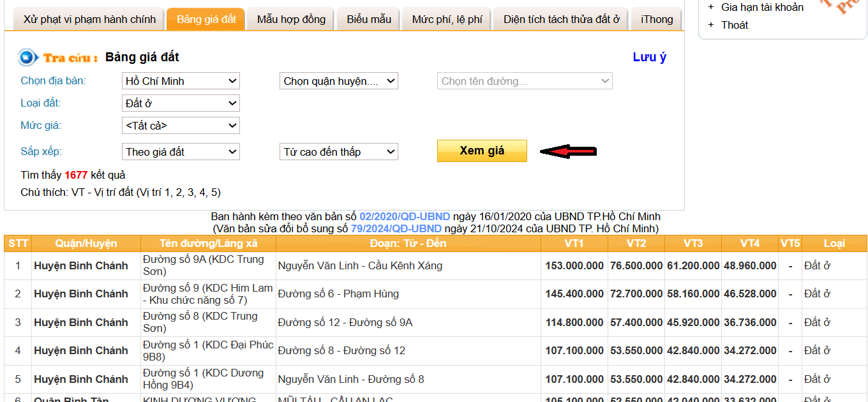868x402 pixels.
Task: Click the Tra cứu search icon
Action: click(27, 57)
